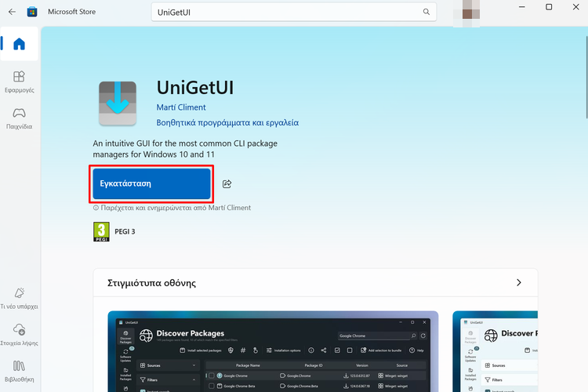
Task: Minimize the Microsoft Store window
Action: tap(521, 7)
